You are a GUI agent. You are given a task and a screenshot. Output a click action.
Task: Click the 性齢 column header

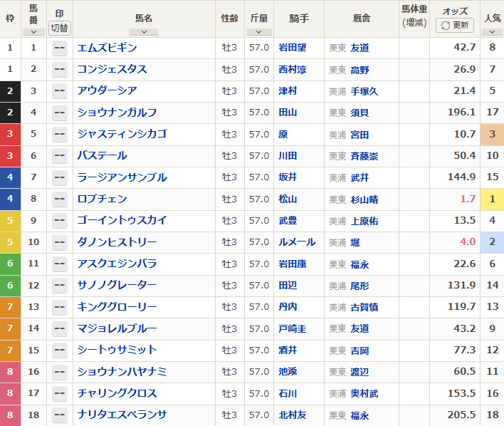tap(229, 19)
